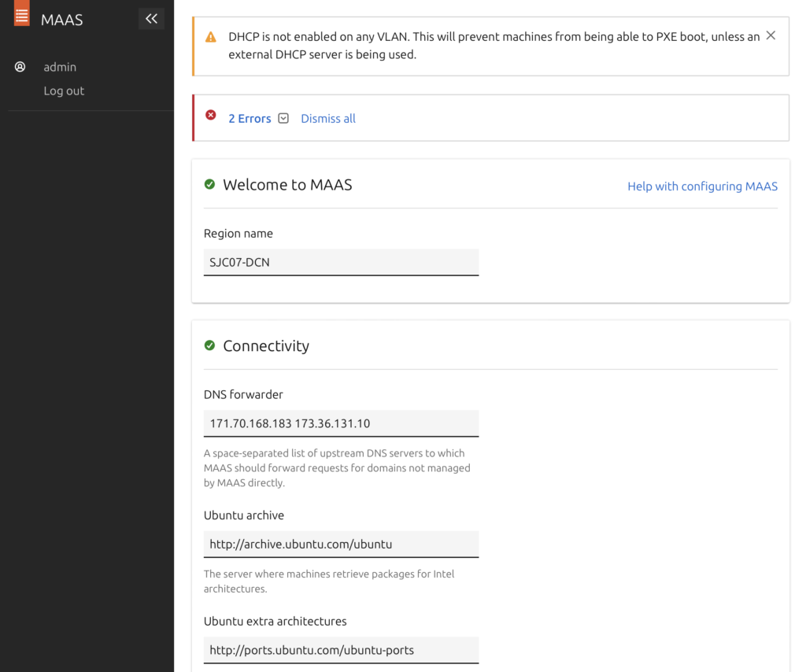Edit the Ubuntu archive URL field
The height and width of the screenshot is (672, 806).
click(x=341, y=544)
